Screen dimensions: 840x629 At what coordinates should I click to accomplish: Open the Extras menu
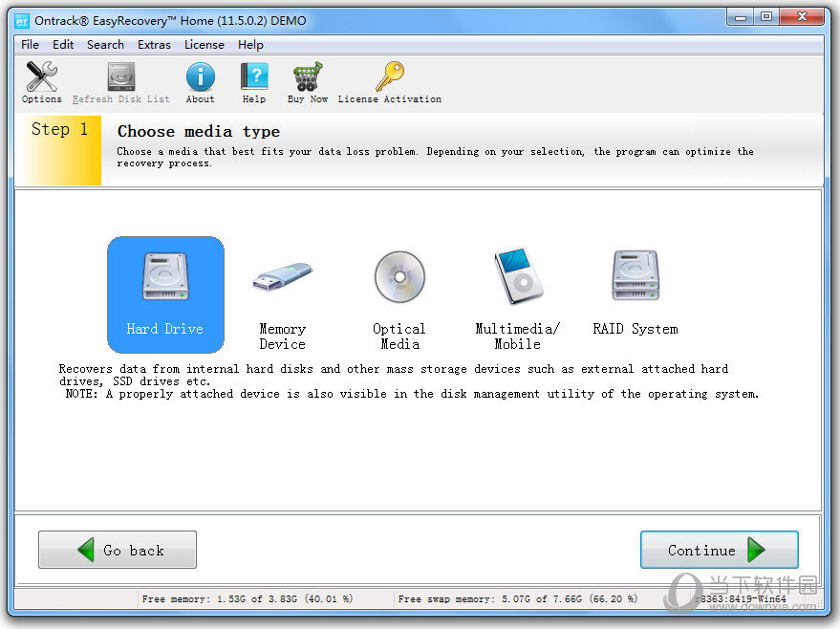click(x=154, y=45)
